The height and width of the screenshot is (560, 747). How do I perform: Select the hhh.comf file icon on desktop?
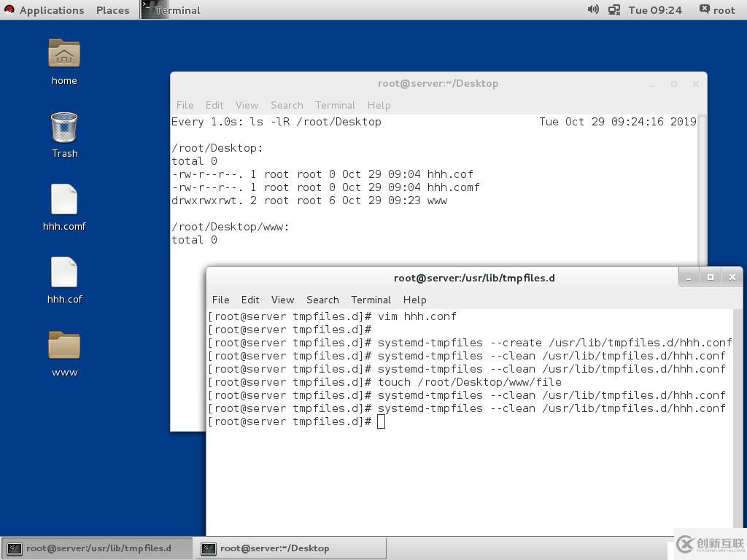[x=64, y=199]
